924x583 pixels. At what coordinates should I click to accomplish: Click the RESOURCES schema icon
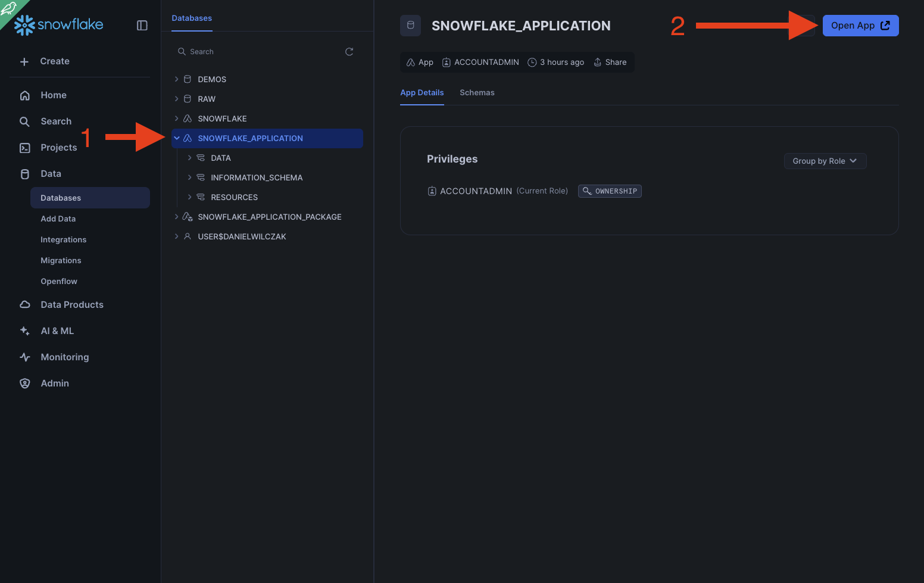(x=201, y=197)
